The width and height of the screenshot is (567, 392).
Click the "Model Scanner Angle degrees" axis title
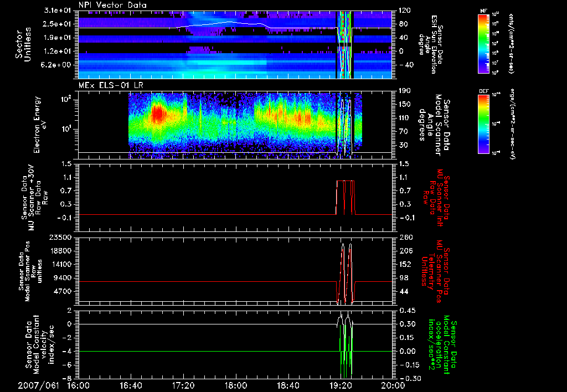point(434,125)
